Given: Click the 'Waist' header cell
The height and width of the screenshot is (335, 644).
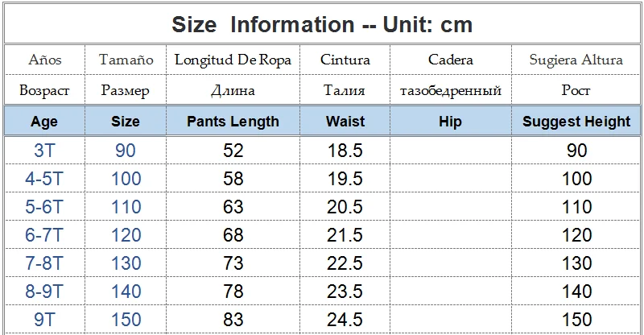Looking at the screenshot, I should (x=345, y=122).
